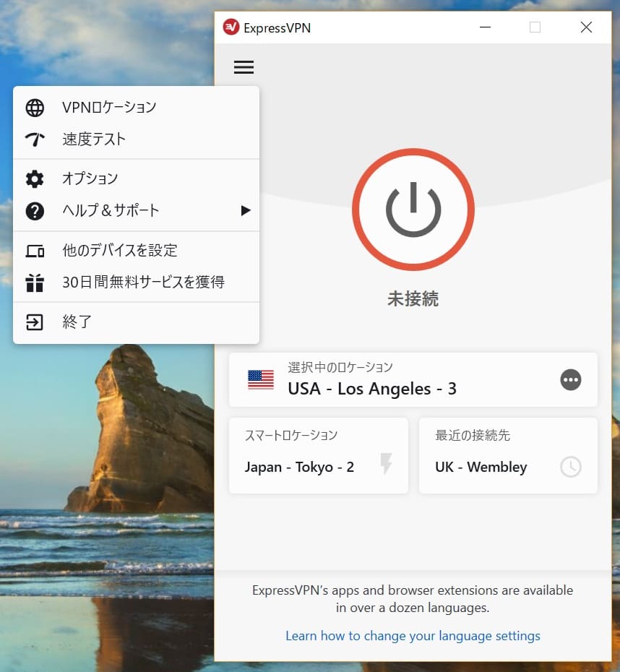Click the USA - Los Angeles - 3 location

coord(413,379)
